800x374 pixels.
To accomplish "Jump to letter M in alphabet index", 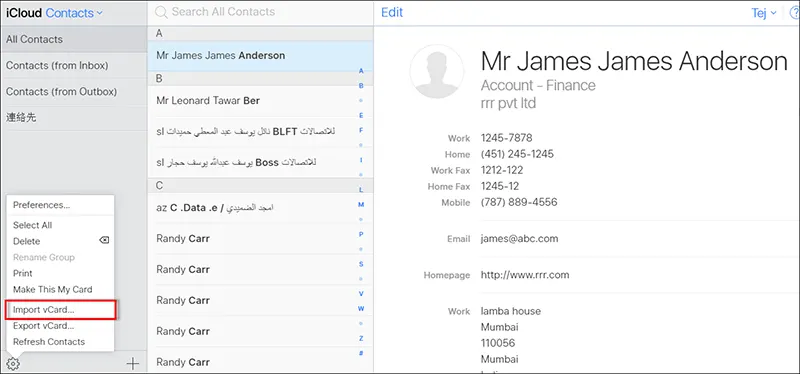I will point(361,205).
